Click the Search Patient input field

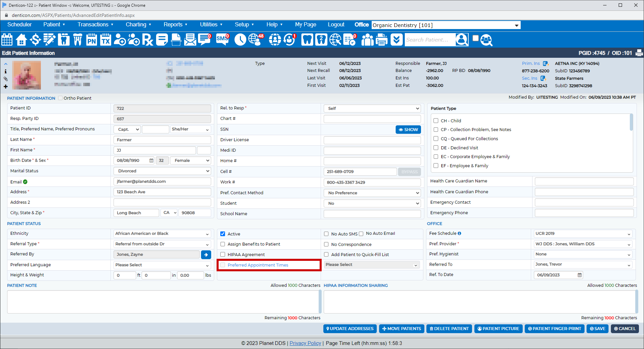(430, 40)
